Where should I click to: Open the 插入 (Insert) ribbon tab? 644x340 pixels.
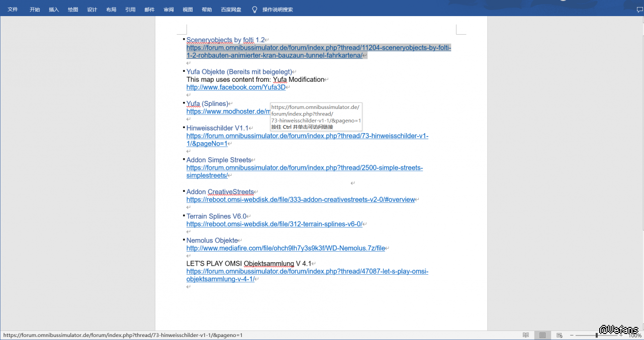tap(54, 10)
